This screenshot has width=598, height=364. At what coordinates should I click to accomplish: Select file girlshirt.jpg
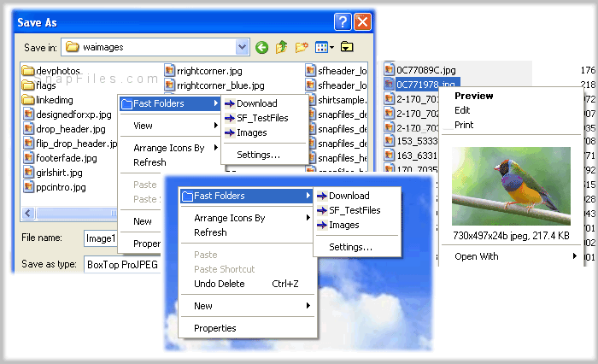tap(53, 173)
